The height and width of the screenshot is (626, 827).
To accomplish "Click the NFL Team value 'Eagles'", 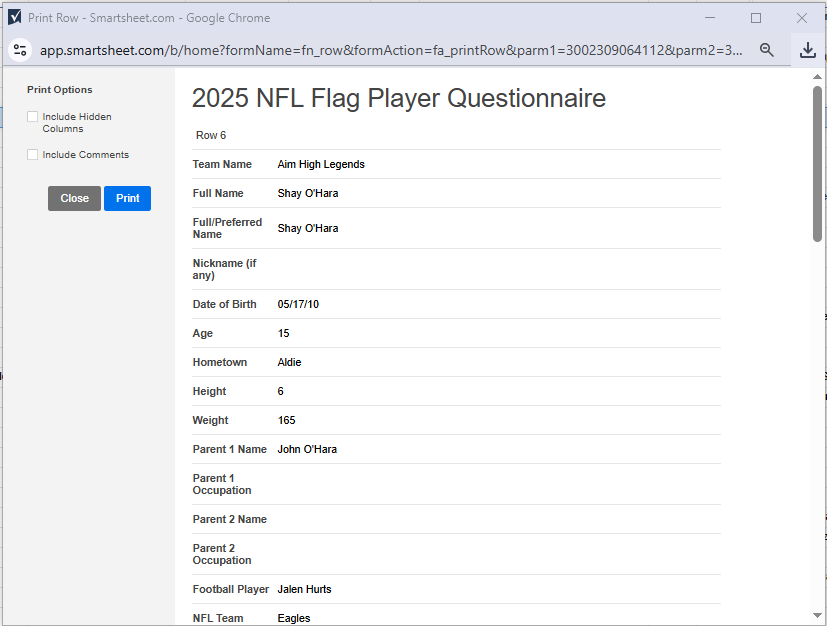I will 294,618.
